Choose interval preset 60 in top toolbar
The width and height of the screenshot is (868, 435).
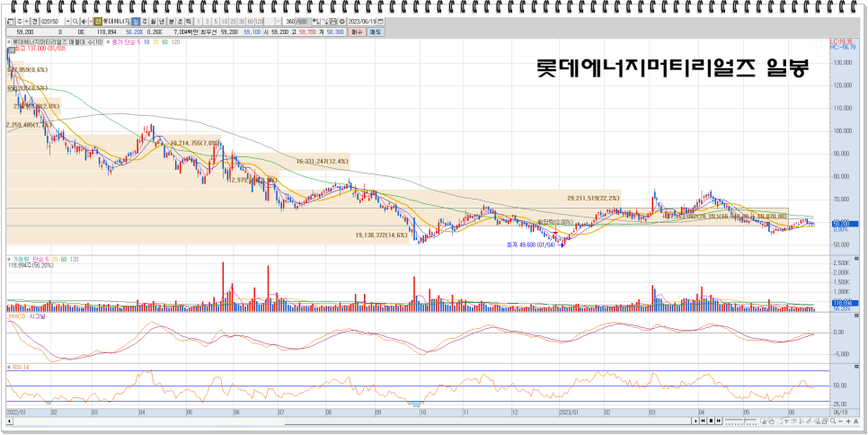[x=250, y=21]
